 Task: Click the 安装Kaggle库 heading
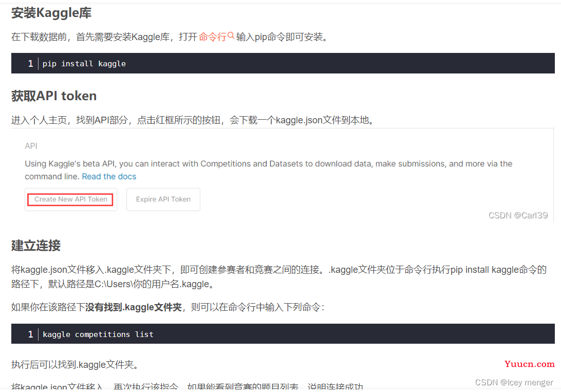tap(51, 13)
